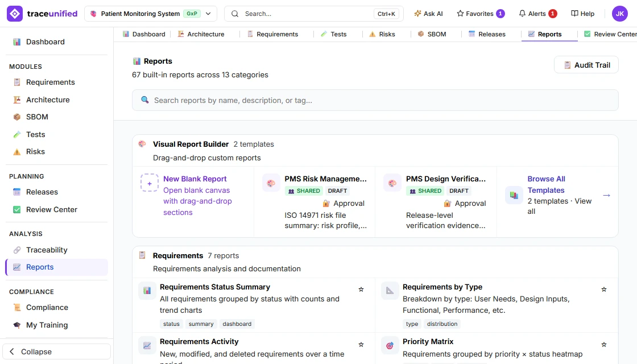The height and width of the screenshot is (364, 637).
Task: Click the Requirements Status Summary chart icon
Action: tap(147, 291)
